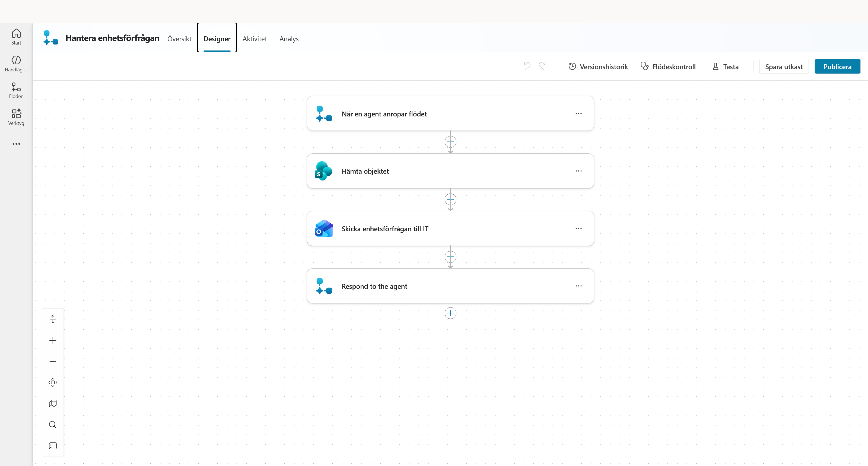Open options menu for Hämta objektet

tap(578, 171)
